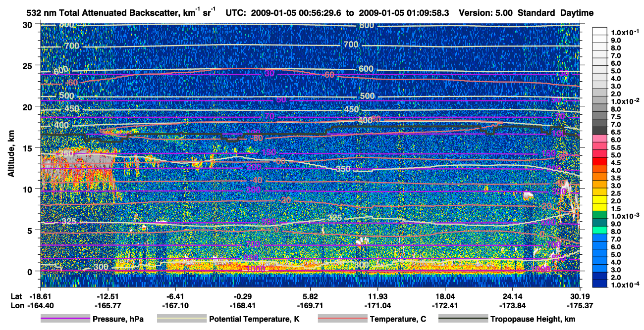Image resolution: width=644 pixels, height=330 pixels.
Task: Click the latitude value '-0.29'
Action: tap(243, 296)
